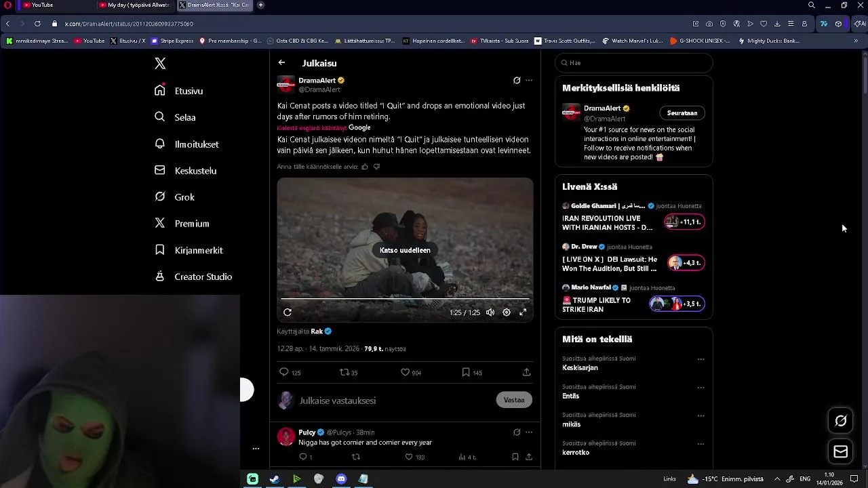
Task: Open Premium page
Action: coord(182,224)
